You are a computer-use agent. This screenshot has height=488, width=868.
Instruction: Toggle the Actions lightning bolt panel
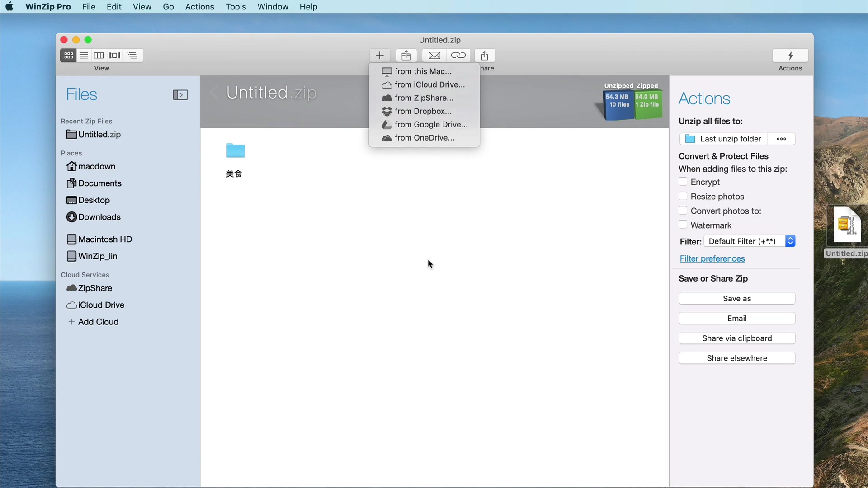pyautogui.click(x=790, y=56)
